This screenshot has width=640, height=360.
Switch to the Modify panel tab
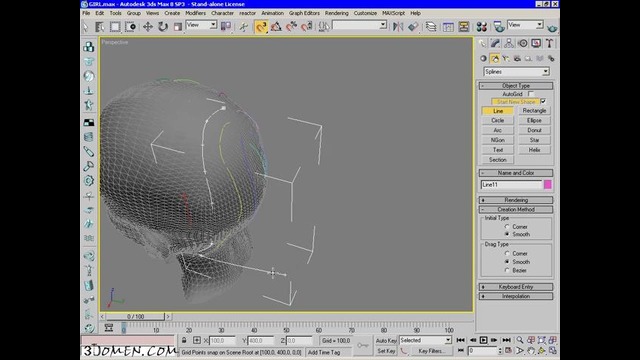coord(495,43)
